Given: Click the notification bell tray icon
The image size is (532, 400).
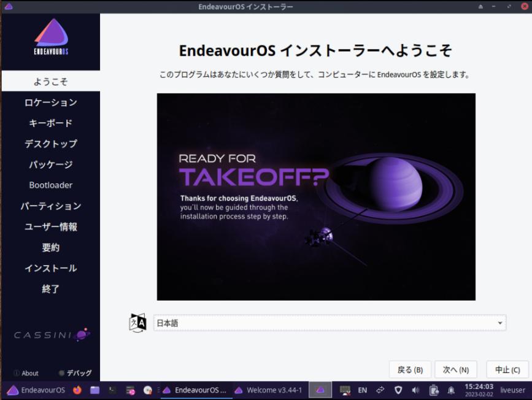Looking at the screenshot, I should click(451, 390).
